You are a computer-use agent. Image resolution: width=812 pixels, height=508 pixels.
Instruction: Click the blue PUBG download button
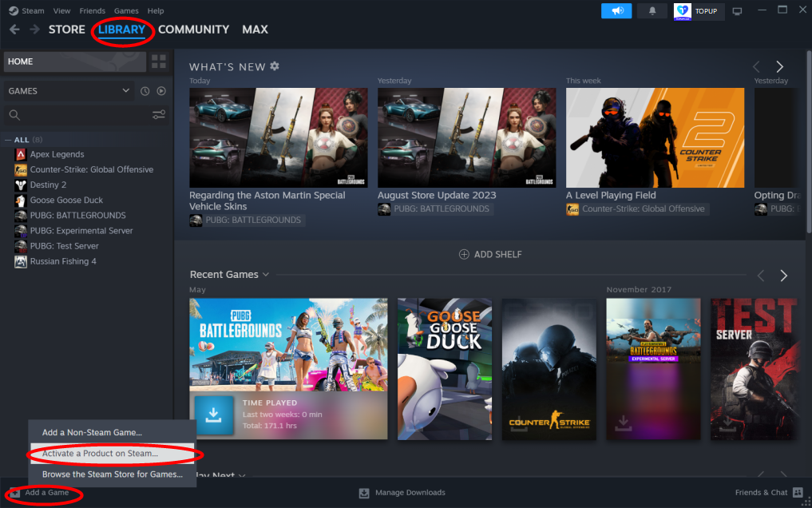pos(214,415)
